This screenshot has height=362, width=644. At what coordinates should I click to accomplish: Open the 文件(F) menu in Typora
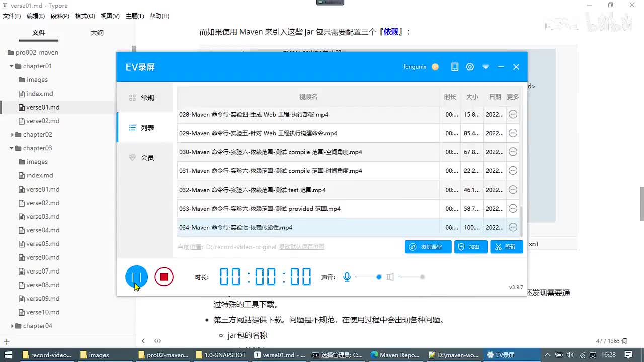[x=12, y=16]
